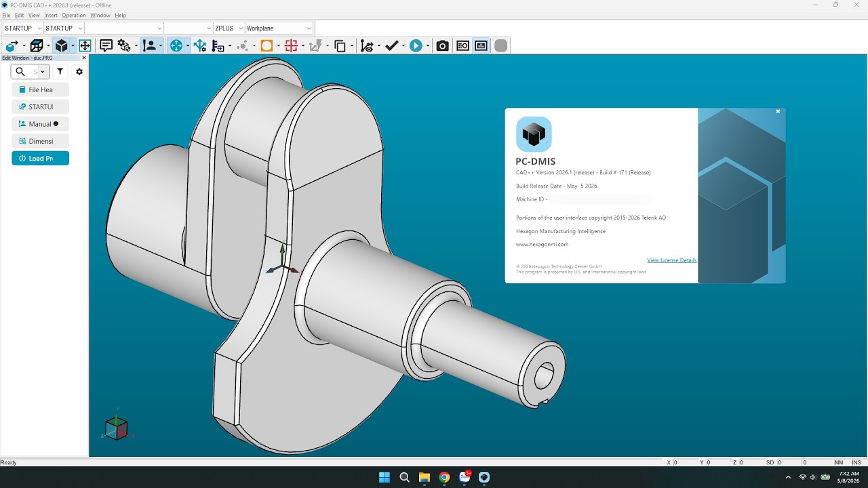Select the wireframe cube view icon
The height and width of the screenshot is (488, 868).
point(37,46)
